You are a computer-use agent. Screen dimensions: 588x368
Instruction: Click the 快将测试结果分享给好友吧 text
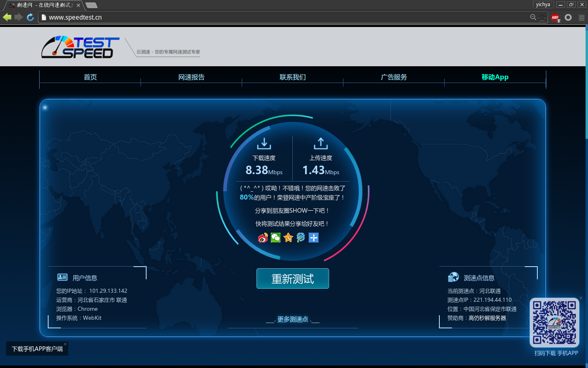(292, 224)
